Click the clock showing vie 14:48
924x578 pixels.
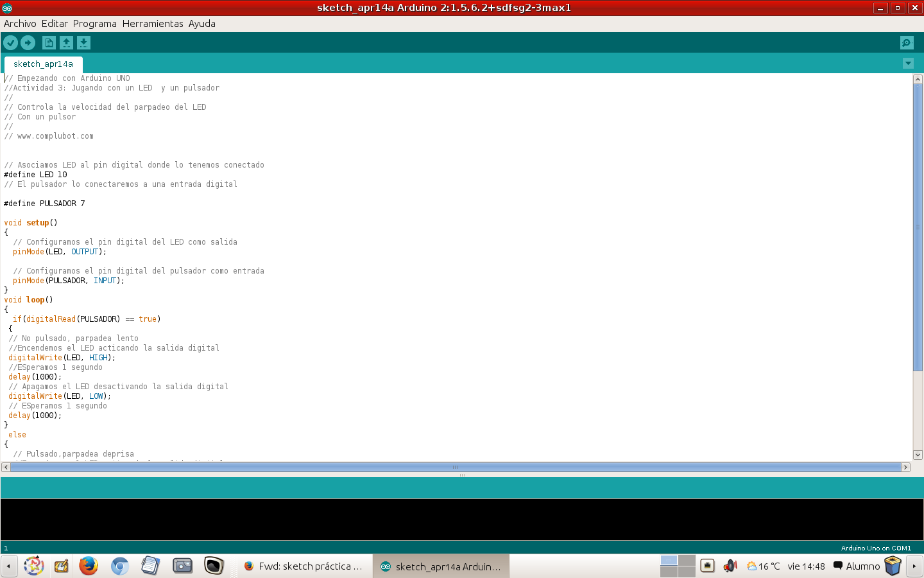coord(806,566)
